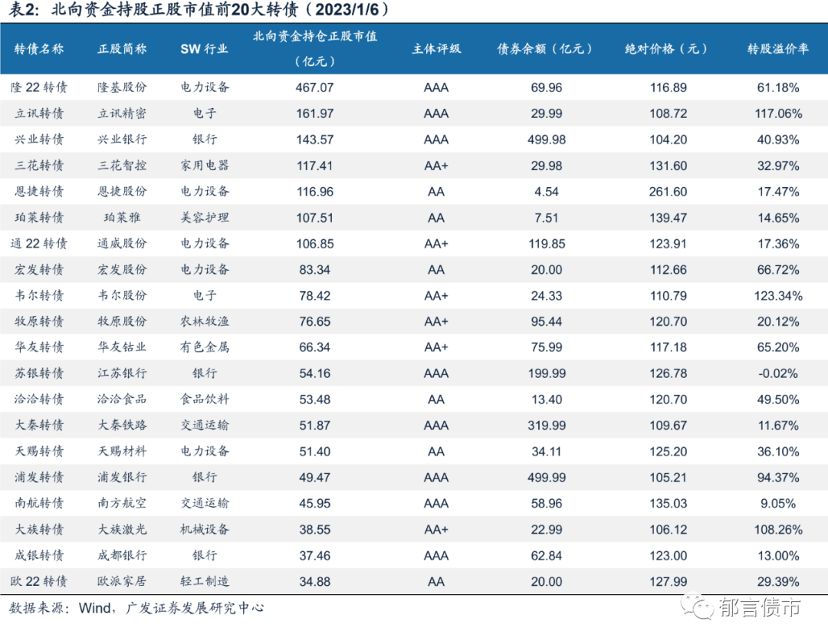Click the 债券余额（亿元） column header
The width and height of the screenshot is (828, 644).
point(546,49)
